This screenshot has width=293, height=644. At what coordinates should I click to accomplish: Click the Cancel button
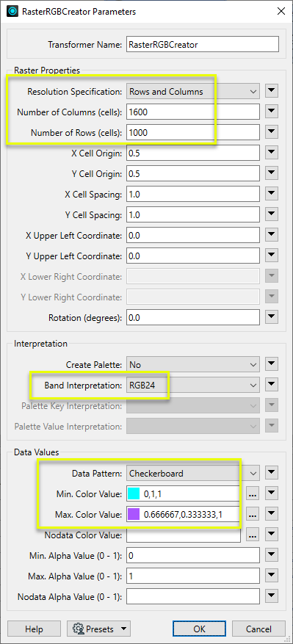(x=259, y=629)
